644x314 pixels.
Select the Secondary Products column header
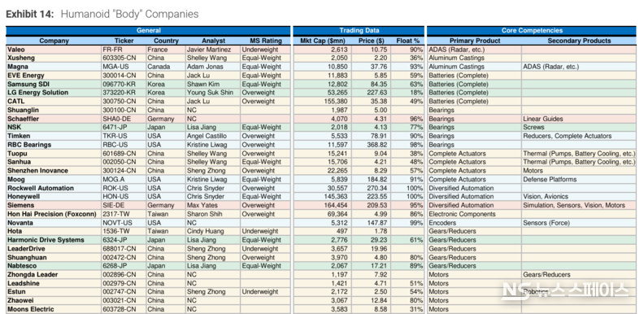[579, 41]
